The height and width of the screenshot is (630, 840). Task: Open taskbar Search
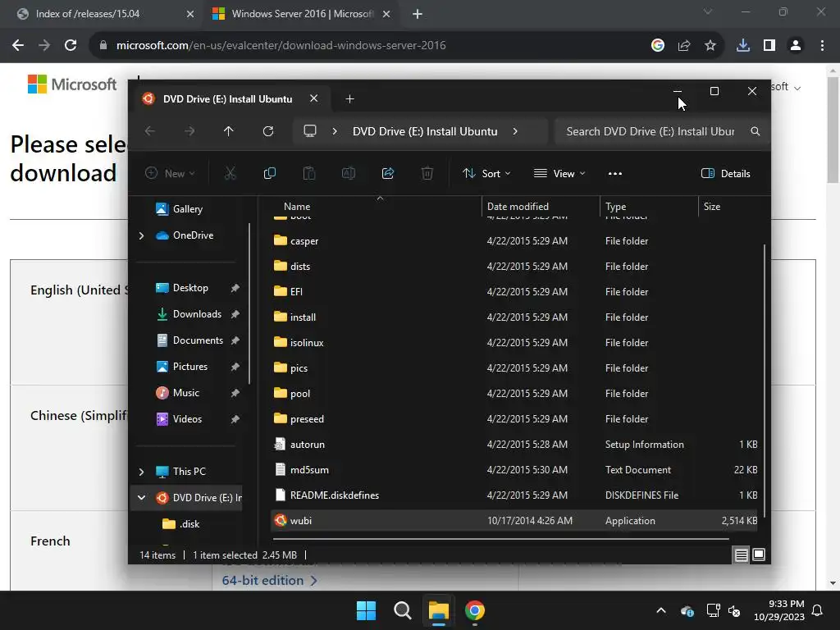(402, 610)
